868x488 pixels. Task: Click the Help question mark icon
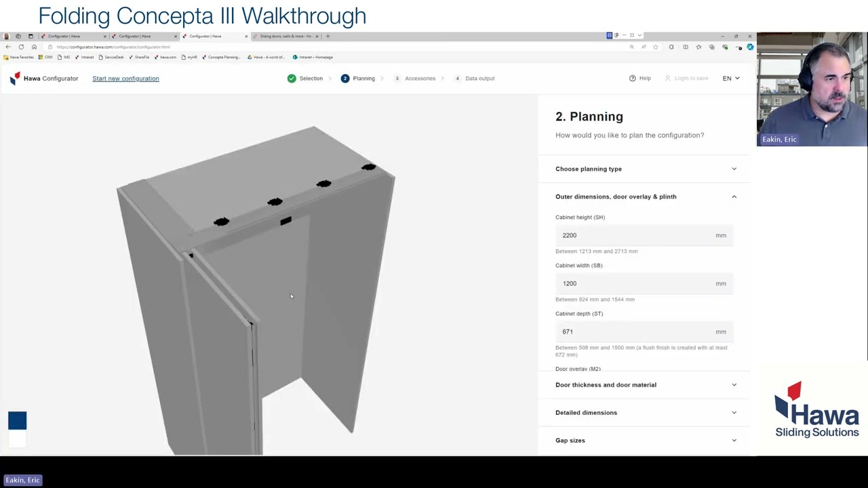tap(632, 78)
